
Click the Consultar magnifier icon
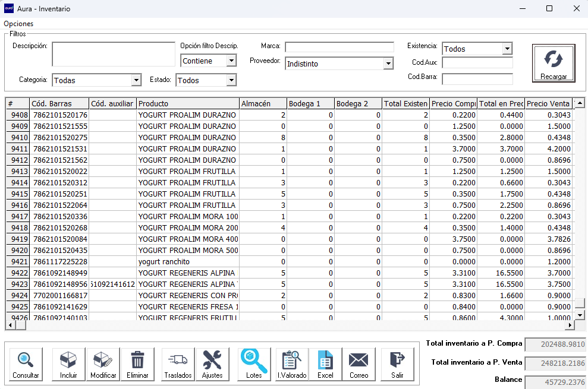pos(26,364)
